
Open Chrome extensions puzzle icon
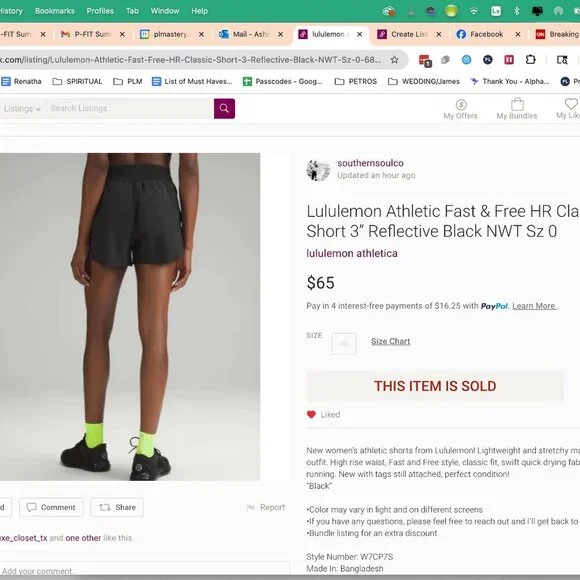[530, 60]
